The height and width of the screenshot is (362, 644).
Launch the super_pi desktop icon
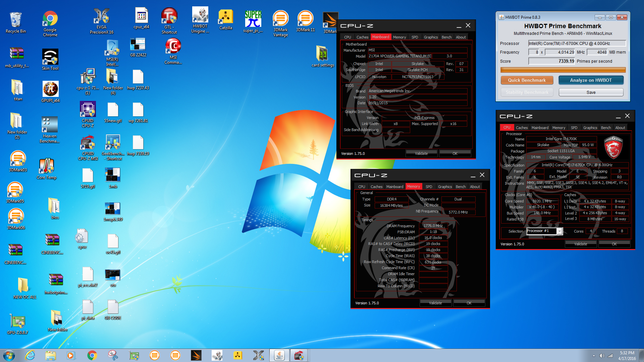point(253,21)
